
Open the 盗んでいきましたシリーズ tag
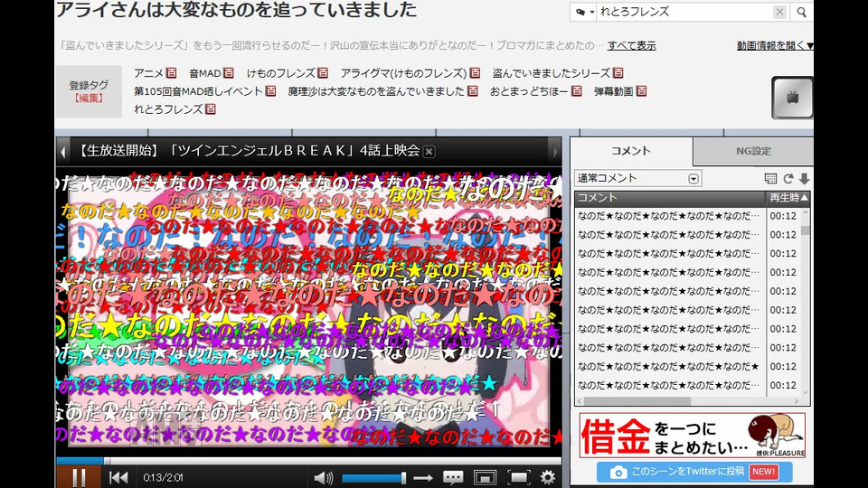(552, 73)
